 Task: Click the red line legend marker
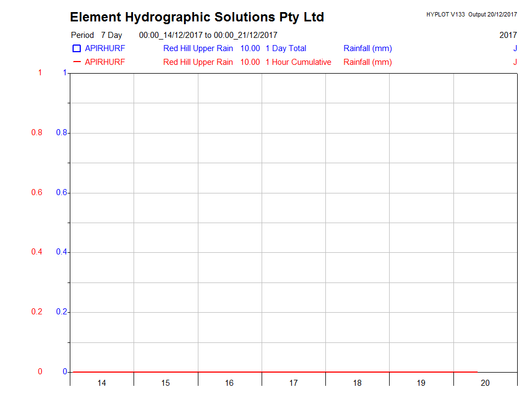click(x=77, y=62)
